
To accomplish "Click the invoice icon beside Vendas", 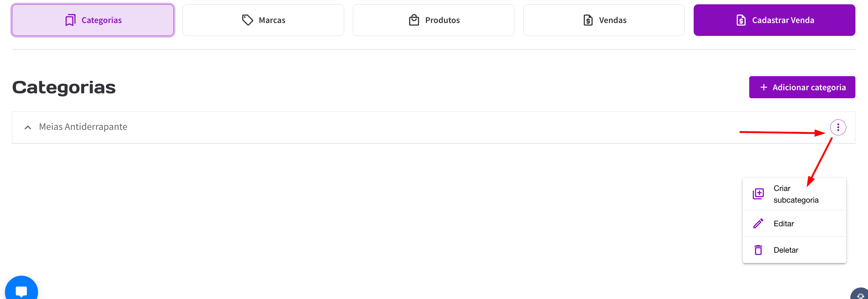I will 588,20.
